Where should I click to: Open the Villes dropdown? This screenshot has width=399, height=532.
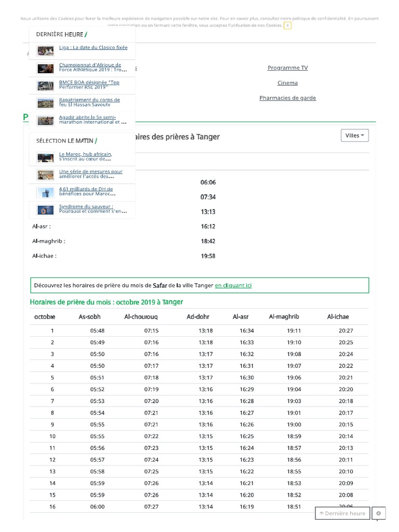(355, 136)
